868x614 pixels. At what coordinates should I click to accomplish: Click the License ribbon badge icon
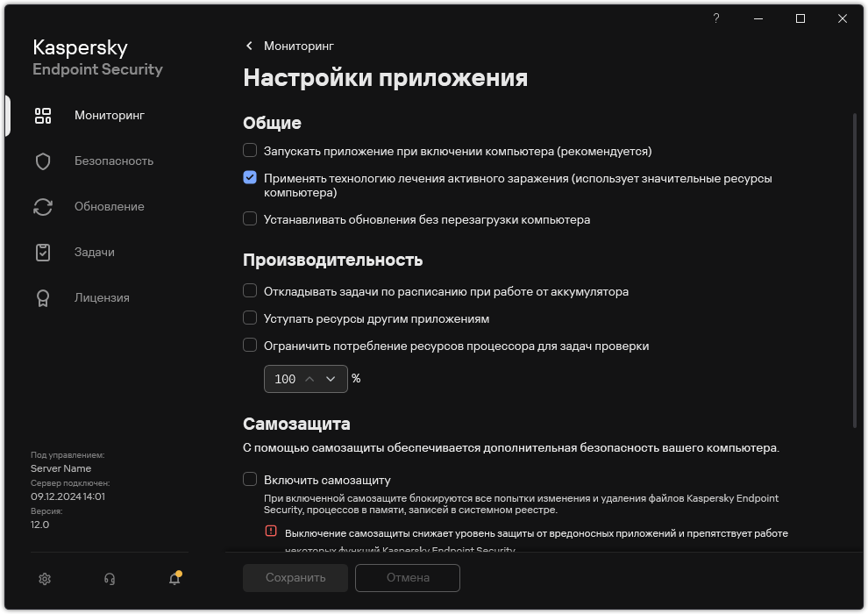43,298
